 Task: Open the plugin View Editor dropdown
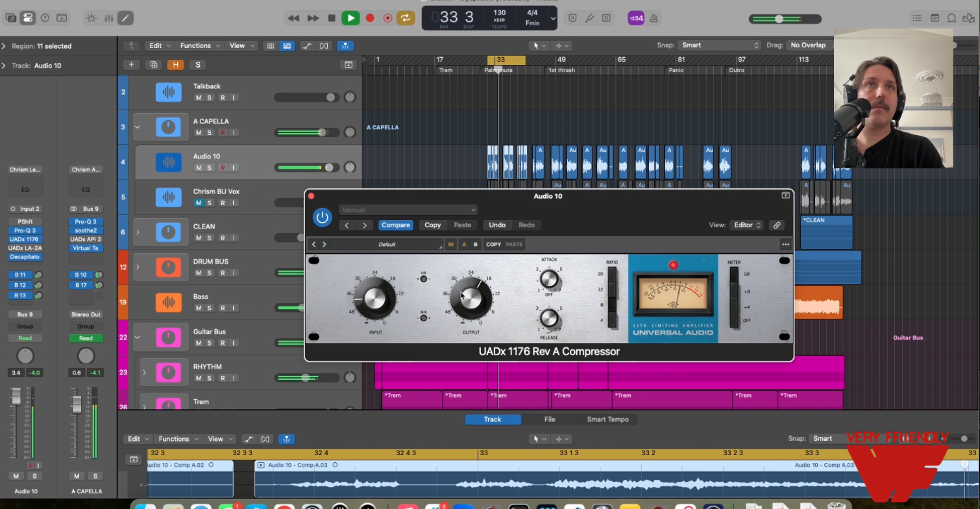746,225
